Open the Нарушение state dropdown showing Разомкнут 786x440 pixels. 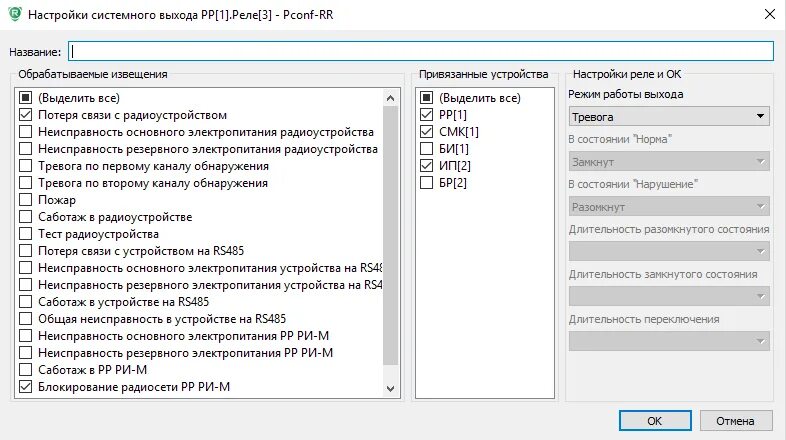[669, 206]
